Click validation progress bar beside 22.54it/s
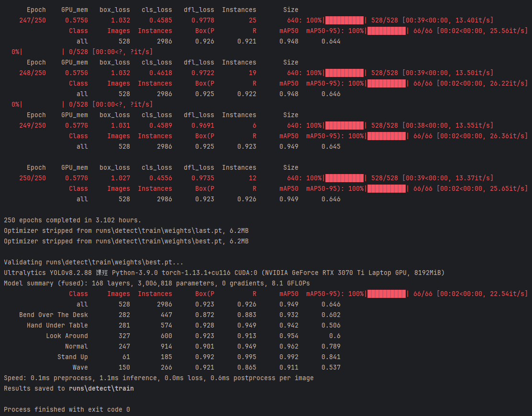532x416 pixels. pyautogui.click(x=387, y=294)
